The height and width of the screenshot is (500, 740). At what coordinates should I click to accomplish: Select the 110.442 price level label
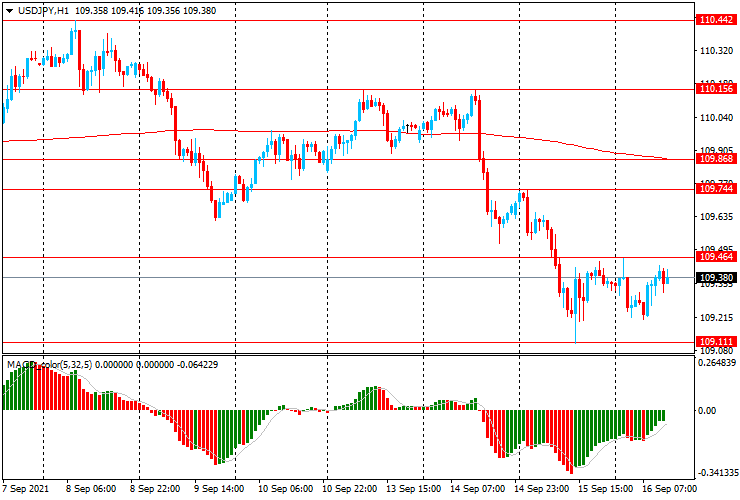[716, 20]
